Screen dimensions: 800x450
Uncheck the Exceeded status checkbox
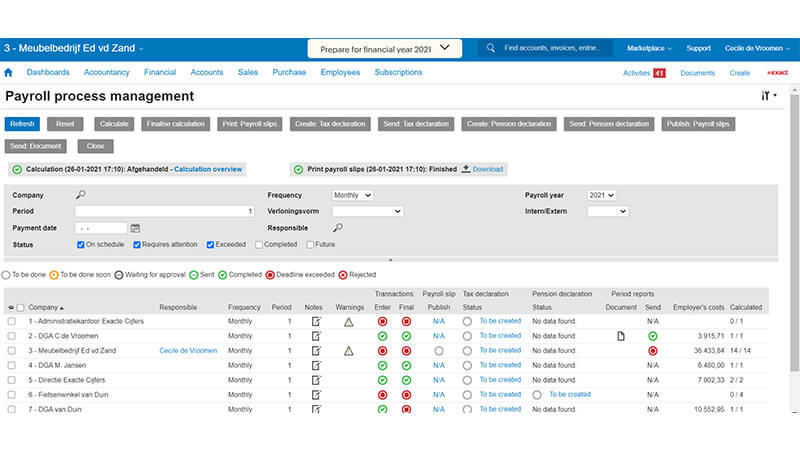(x=210, y=245)
